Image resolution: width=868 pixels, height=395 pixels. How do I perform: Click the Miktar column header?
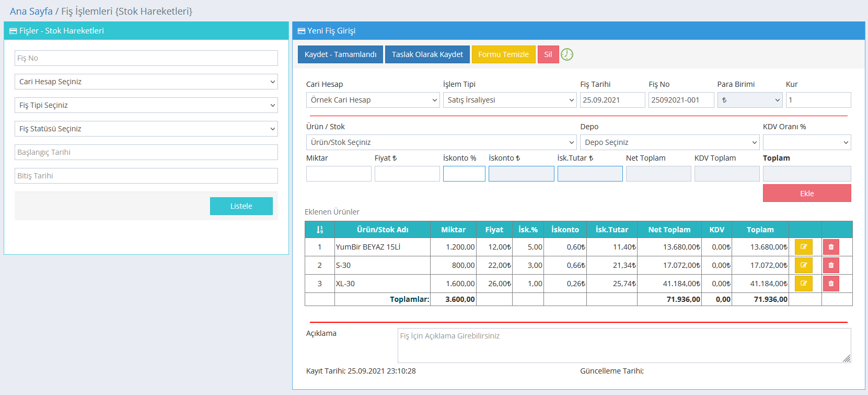(x=453, y=230)
